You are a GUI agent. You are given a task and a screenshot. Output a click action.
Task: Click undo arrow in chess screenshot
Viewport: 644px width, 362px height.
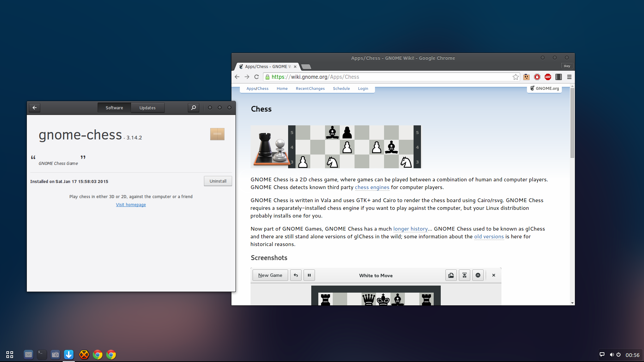coord(296,275)
